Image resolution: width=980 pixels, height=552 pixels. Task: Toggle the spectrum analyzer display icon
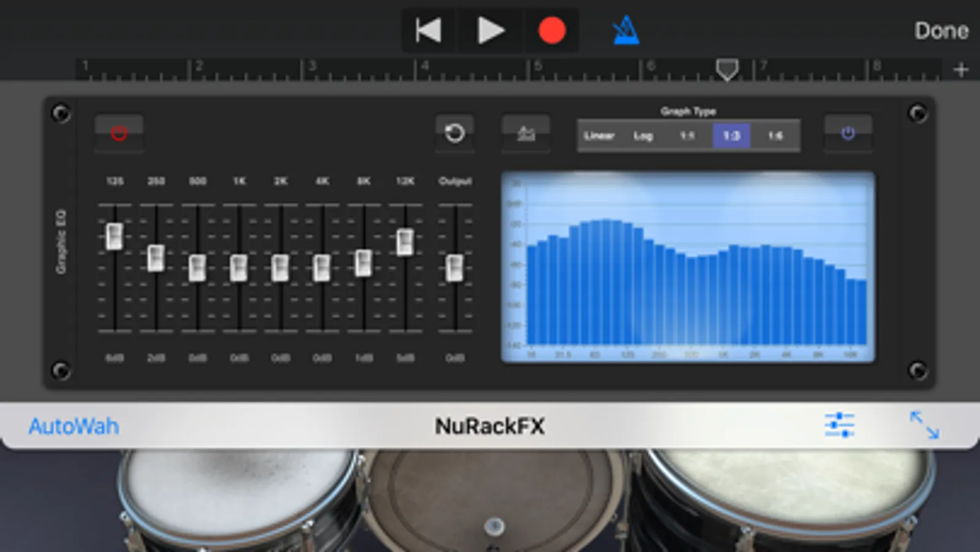[x=526, y=132]
